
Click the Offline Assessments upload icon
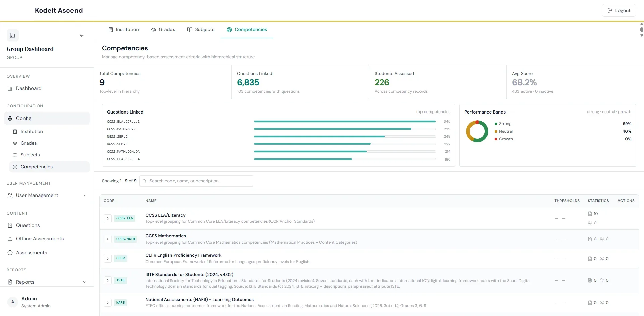pos(10,239)
